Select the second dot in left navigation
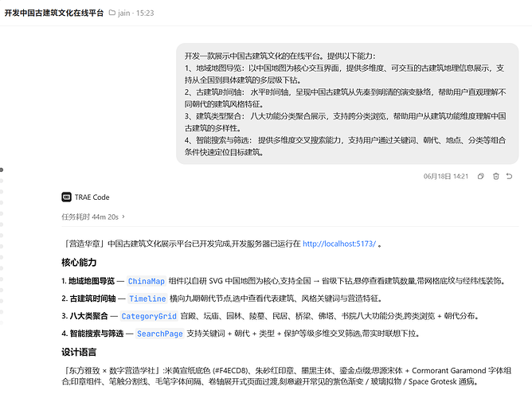Viewport: 532px width, 398px height. (2, 181)
